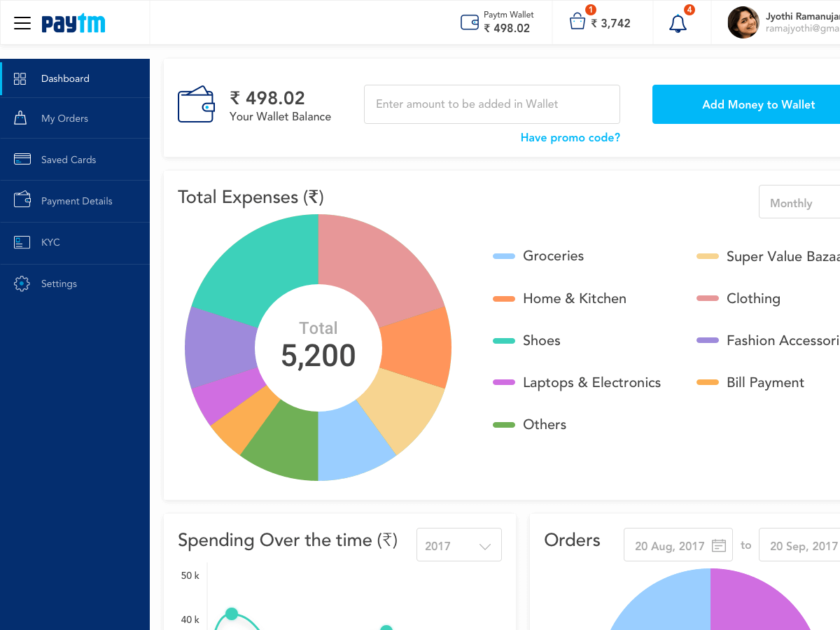Open notifications via the bell icon
Image resolution: width=840 pixels, height=630 pixels.
click(677, 23)
